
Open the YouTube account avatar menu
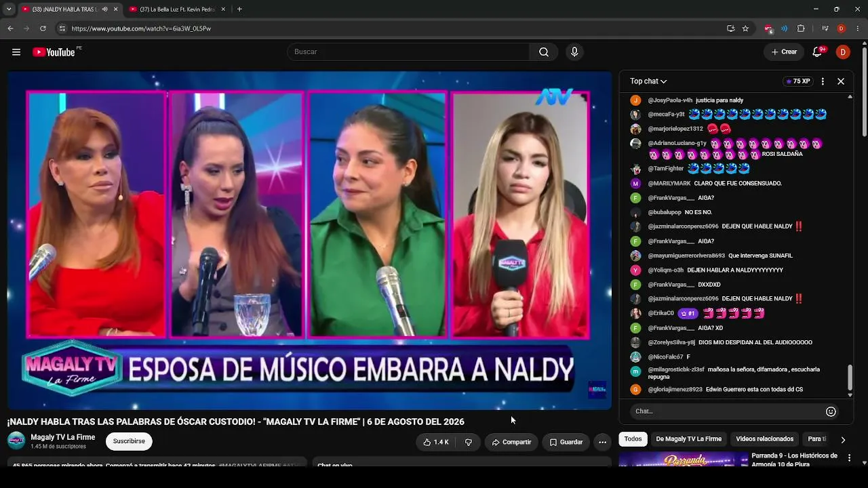click(x=843, y=52)
